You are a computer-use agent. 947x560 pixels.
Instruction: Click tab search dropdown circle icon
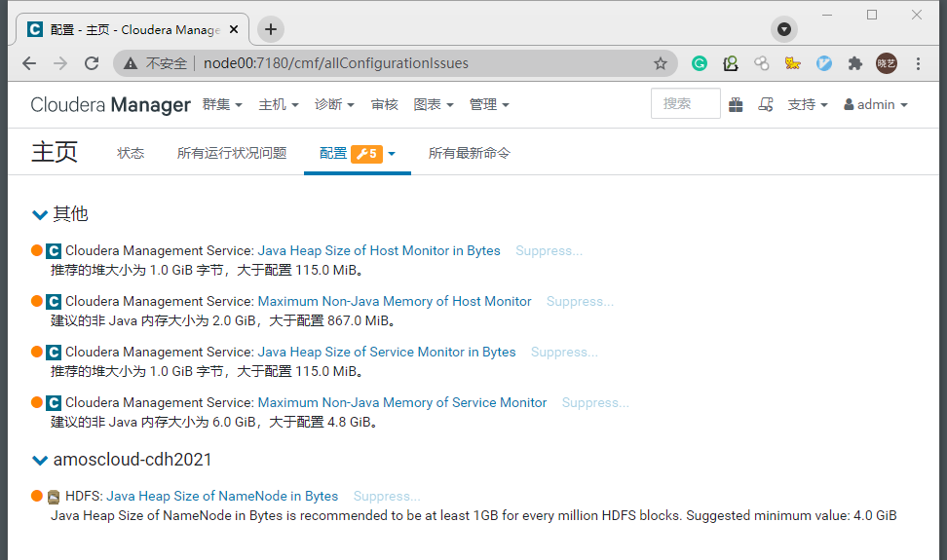784,29
